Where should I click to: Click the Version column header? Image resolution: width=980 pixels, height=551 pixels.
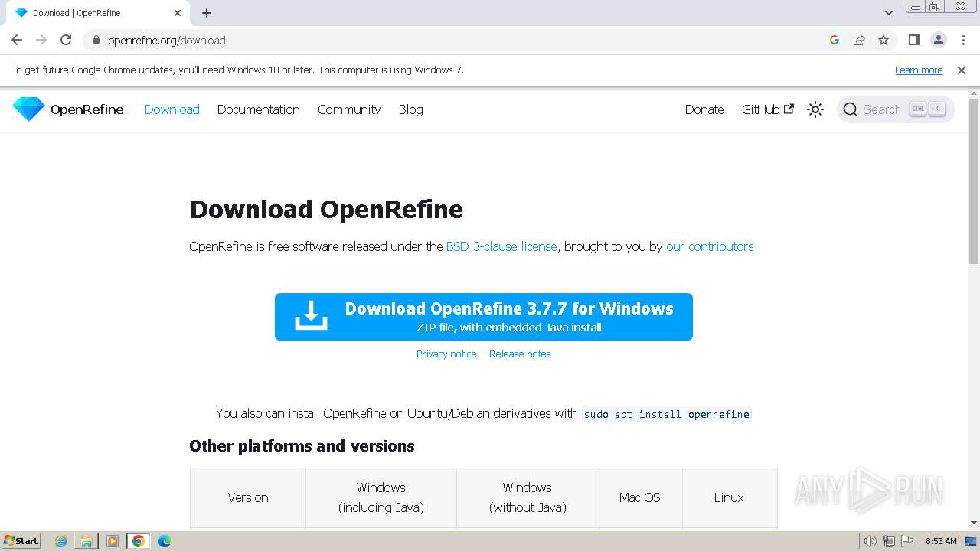pyautogui.click(x=248, y=497)
